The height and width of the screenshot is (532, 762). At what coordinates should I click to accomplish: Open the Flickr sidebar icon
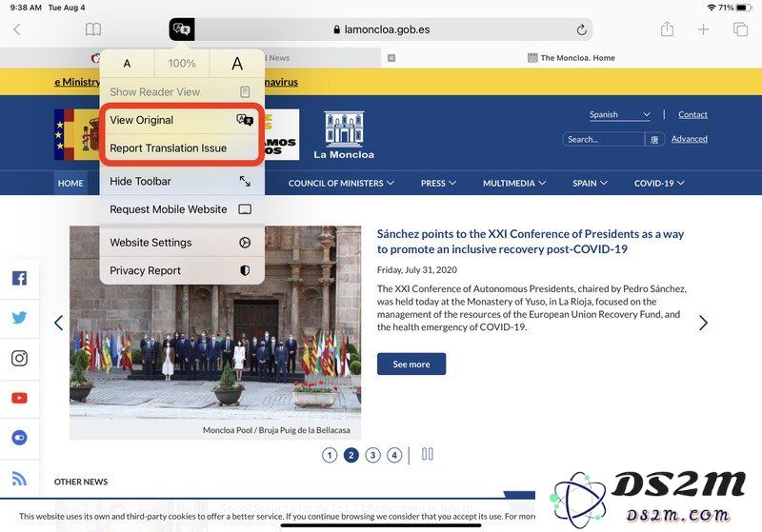click(x=19, y=438)
